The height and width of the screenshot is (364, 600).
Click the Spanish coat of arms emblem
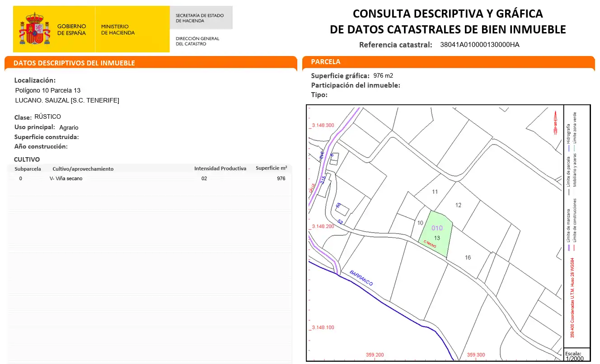click(34, 29)
